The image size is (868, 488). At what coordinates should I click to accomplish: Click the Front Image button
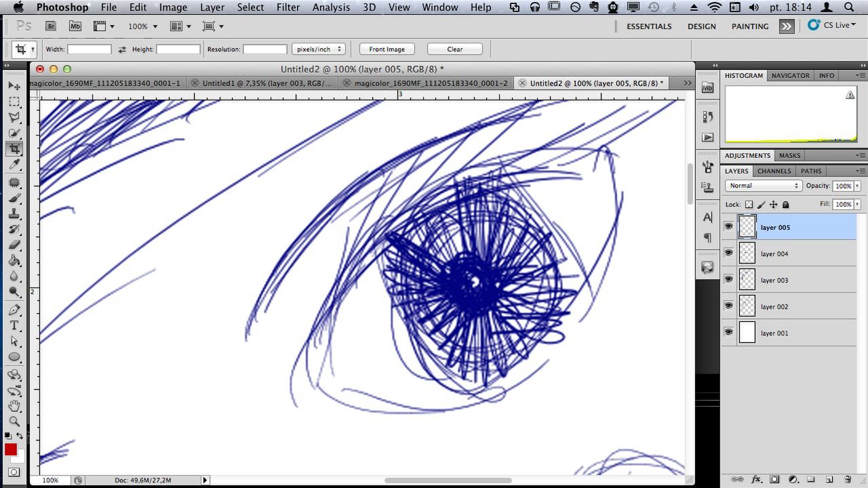click(387, 49)
